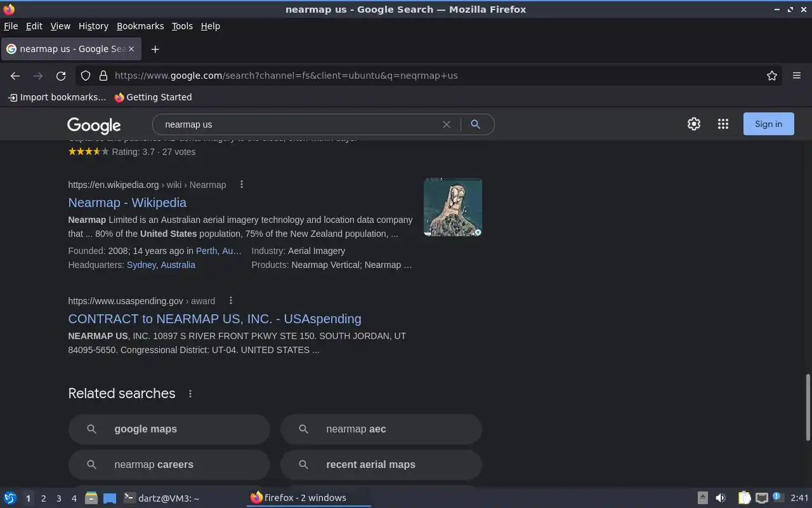
Task: Switch to workspace 3 on taskbar
Action: [58, 498]
